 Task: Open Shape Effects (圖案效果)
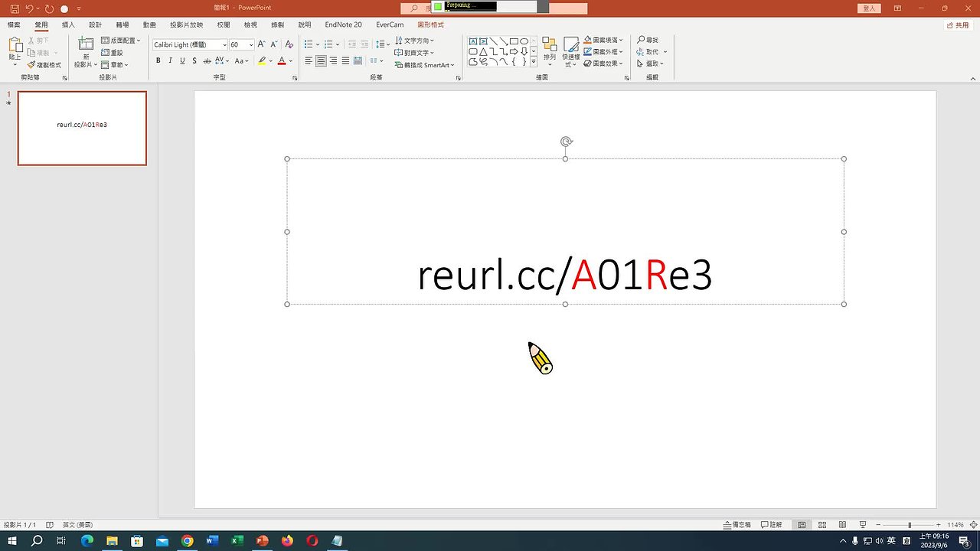pyautogui.click(x=604, y=64)
